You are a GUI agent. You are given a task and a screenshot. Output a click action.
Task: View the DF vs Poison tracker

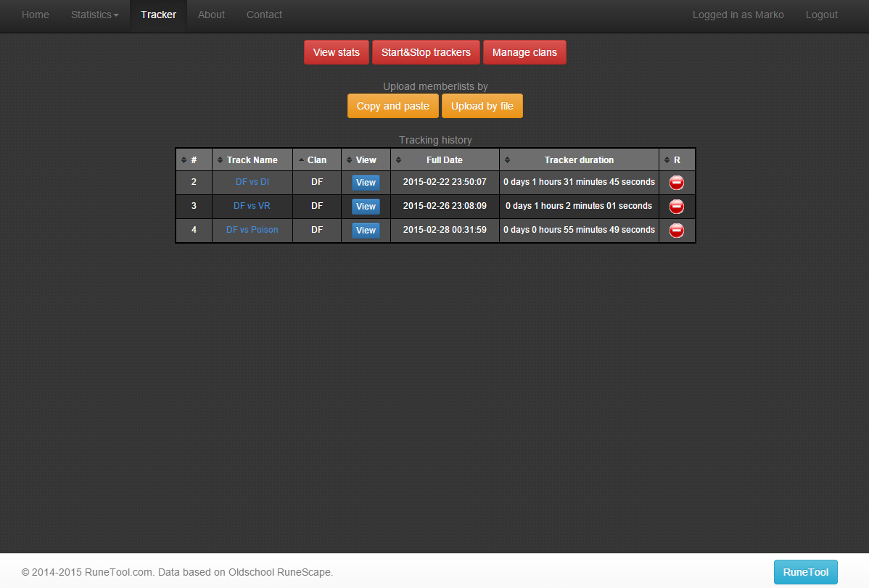(x=366, y=230)
